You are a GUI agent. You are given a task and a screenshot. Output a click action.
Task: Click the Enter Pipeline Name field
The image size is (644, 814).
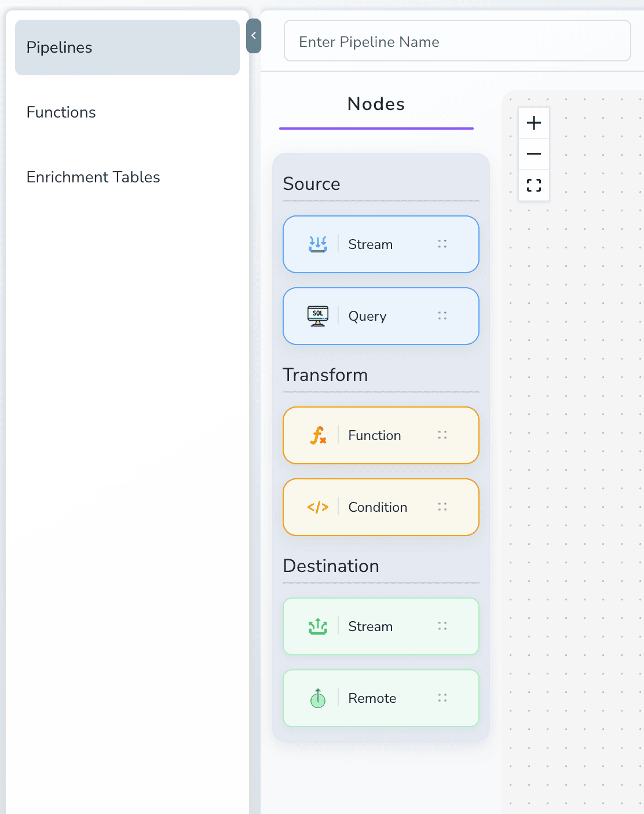pos(457,41)
